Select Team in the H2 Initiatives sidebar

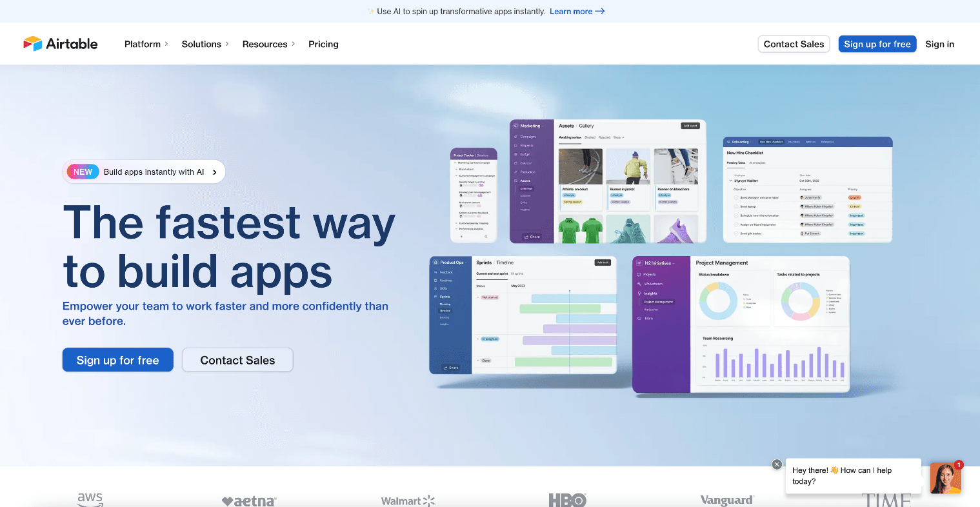[x=645, y=319]
